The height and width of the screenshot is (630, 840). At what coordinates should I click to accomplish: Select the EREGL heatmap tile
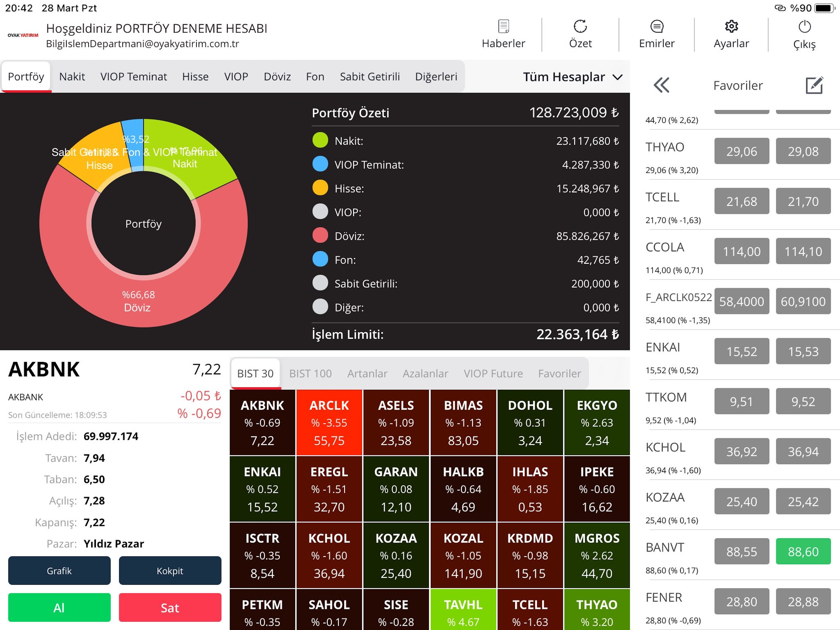tap(329, 489)
